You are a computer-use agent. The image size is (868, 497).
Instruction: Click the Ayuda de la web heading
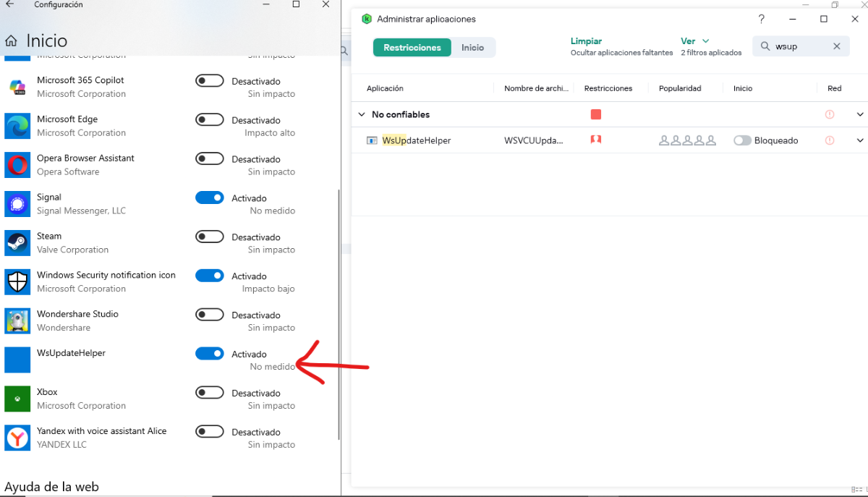(x=51, y=487)
